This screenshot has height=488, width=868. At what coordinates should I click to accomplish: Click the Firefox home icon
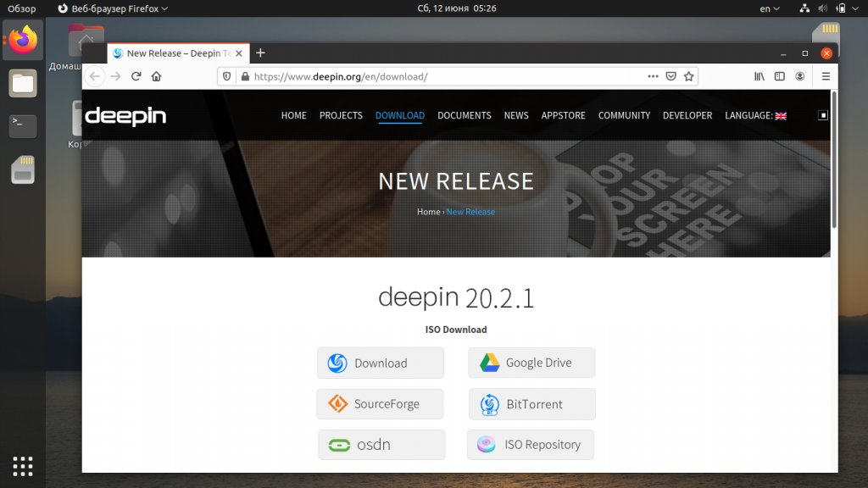point(156,75)
